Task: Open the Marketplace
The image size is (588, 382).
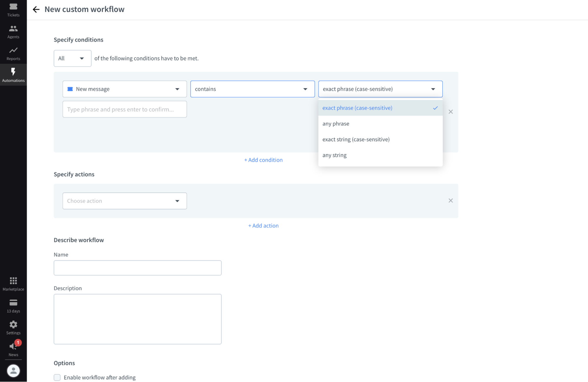Action: [x=13, y=283]
